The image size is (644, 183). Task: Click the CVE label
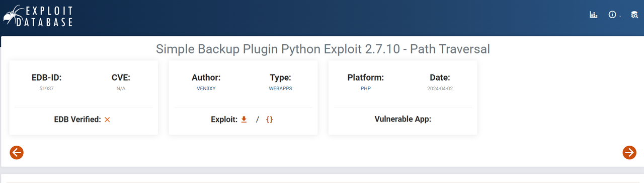click(x=121, y=78)
